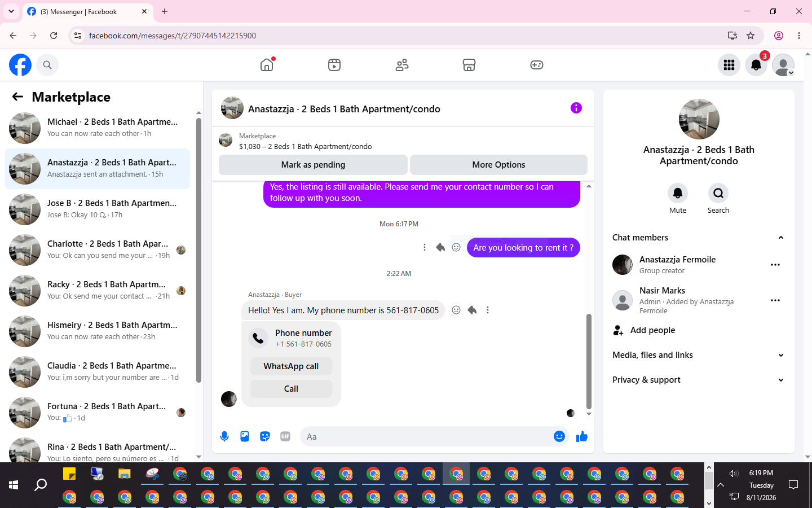The width and height of the screenshot is (812, 508).
Task: Open the group chat picture thumbnail
Action: [x=699, y=119]
